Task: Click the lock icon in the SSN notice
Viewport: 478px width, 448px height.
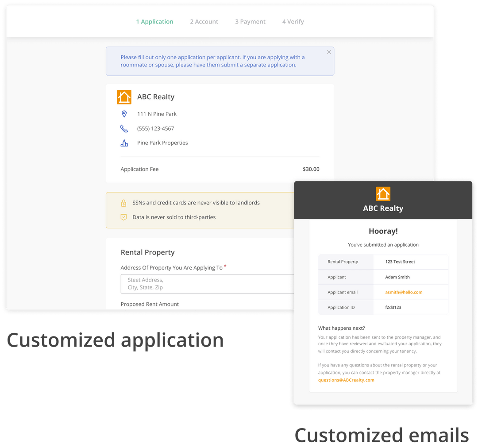Action: coord(124,203)
